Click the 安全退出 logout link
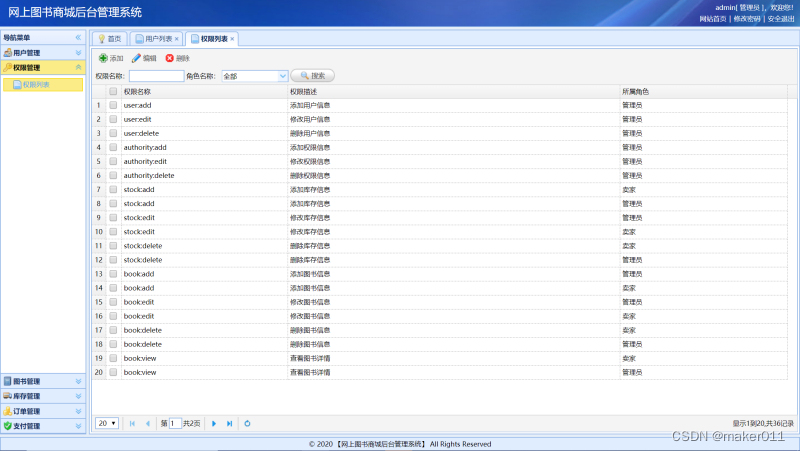This screenshot has height=451, width=800. point(781,19)
